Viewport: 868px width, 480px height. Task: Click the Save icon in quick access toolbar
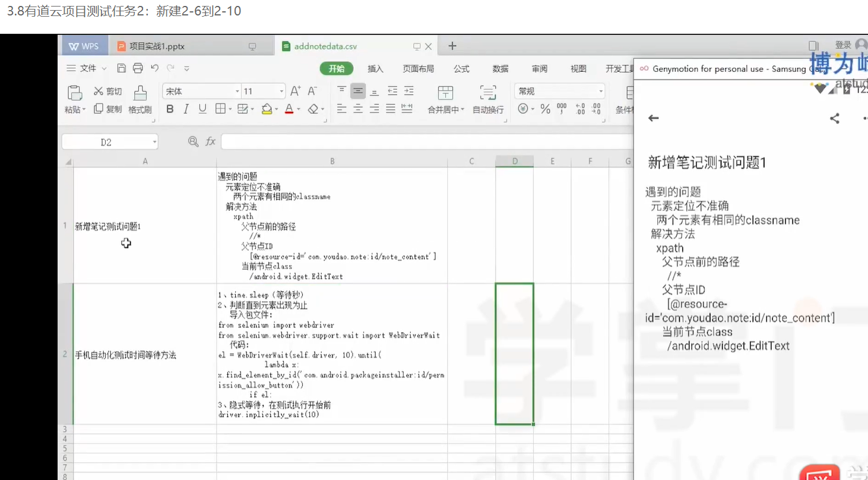pos(122,68)
